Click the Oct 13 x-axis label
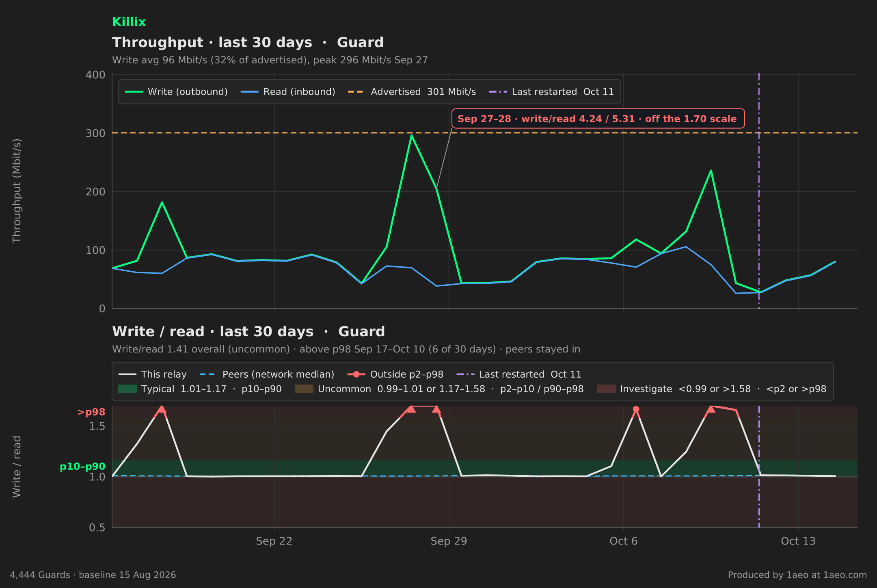This screenshot has width=877, height=588. [x=798, y=541]
